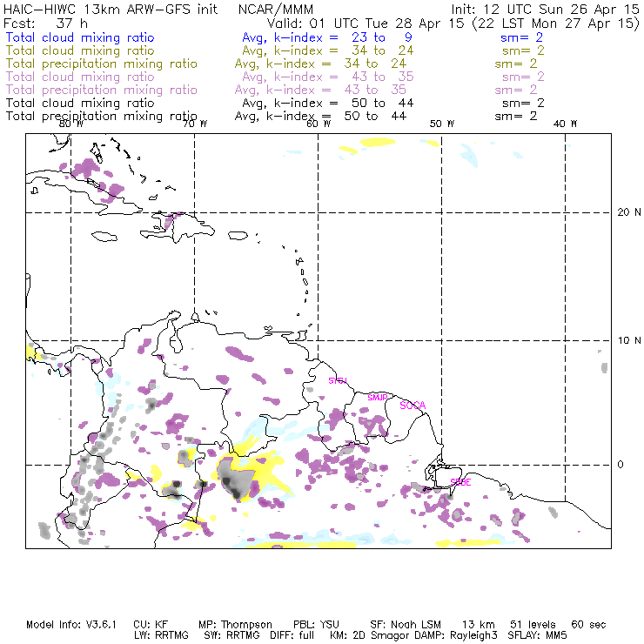Click the '50 W' longitude label
Screen dimensions: 644x644
pyautogui.click(x=442, y=124)
